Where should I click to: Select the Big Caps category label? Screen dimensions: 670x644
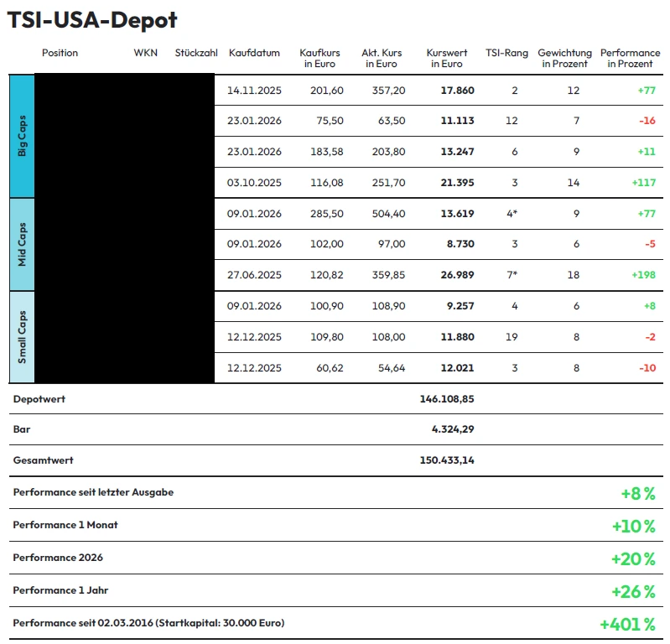pyautogui.click(x=22, y=136)
